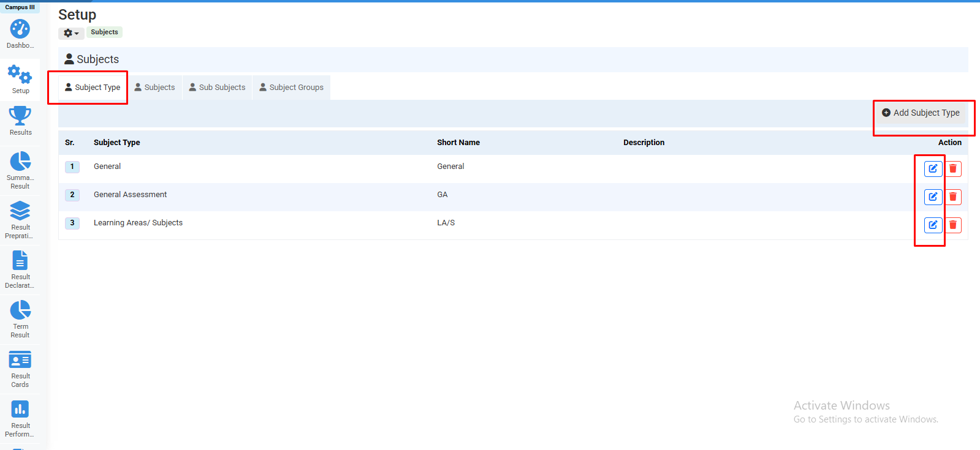Click the 'General Assessment' subject type cell
980x450 pixels.
(x=131, y=195)
